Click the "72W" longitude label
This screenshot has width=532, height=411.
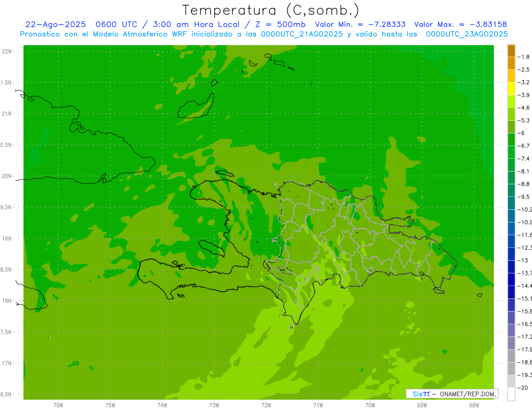pyautogui.click(x=266, y=405)
